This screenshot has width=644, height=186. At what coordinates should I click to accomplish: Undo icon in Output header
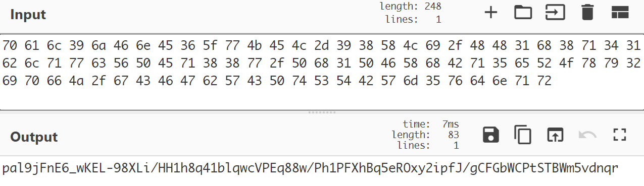(587, 135)
